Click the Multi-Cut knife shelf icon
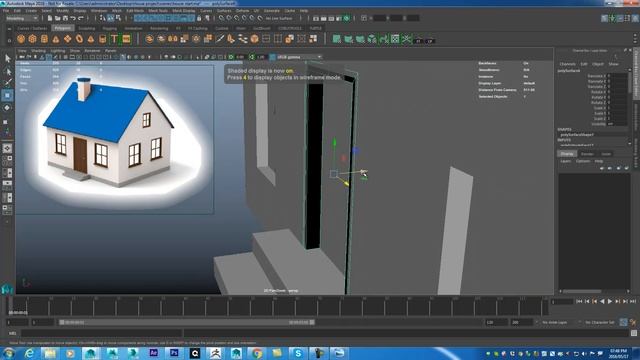This screenshot has width=640, height=360. (220, 39)
